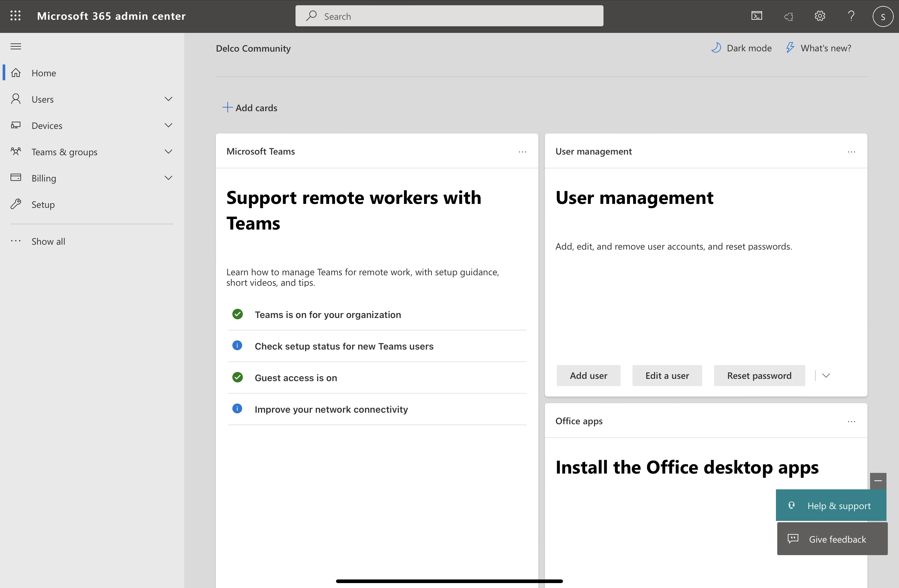The width and height of the screenshot is (899, 588).
Task: Open the Cloud Shell terminal icon
Action: coord(757,16)
